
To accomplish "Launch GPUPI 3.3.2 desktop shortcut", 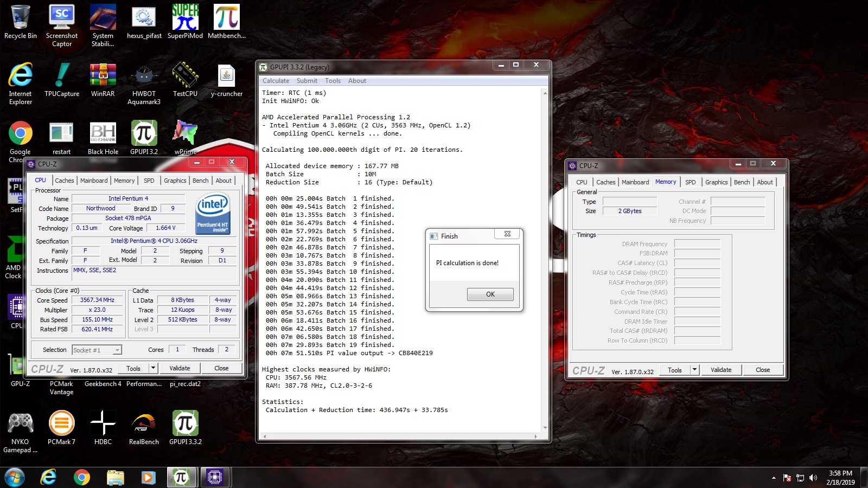I will [x=185, y=428].
